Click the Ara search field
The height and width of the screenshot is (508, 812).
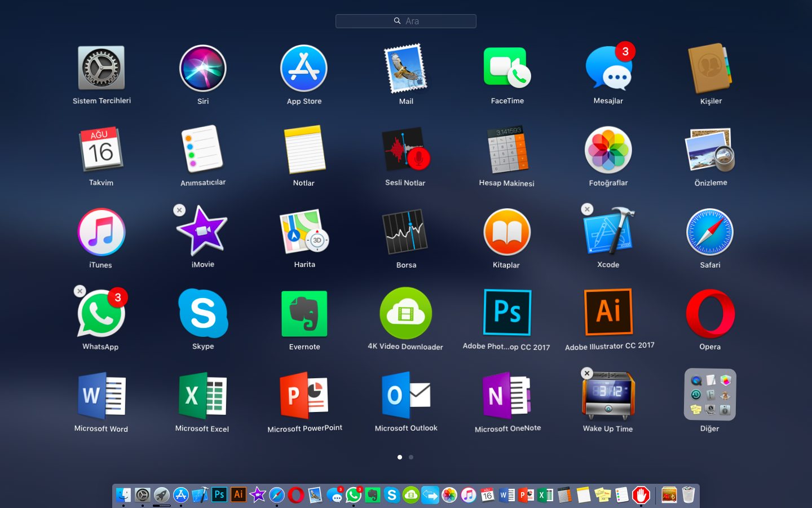click(x=406, y=21)
